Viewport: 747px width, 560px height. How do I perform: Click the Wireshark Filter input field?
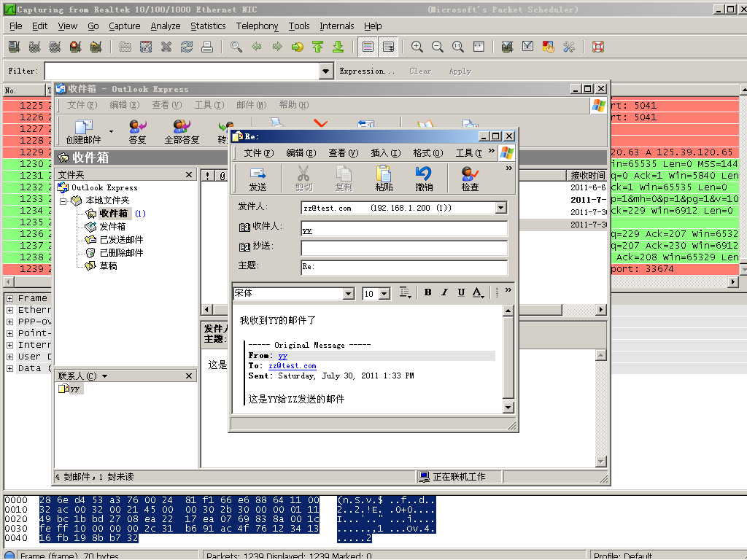(x=182, y=71)
